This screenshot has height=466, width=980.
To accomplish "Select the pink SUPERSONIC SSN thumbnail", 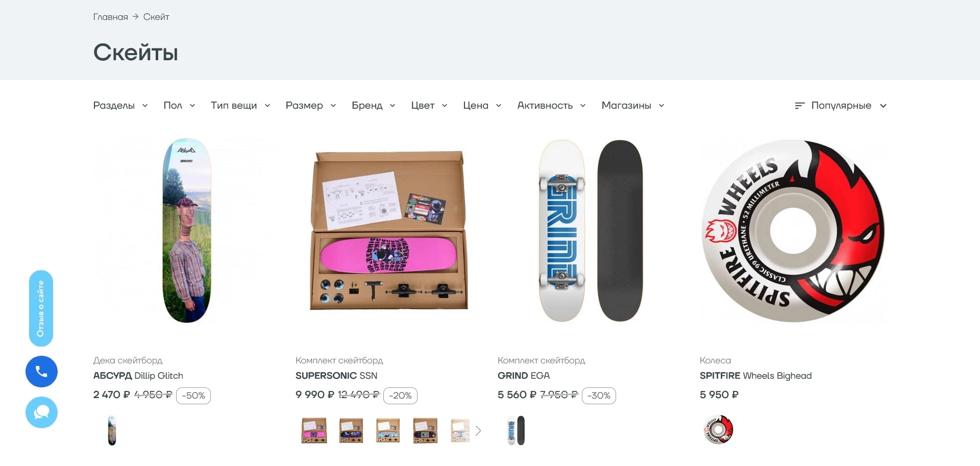I will (314, 431).
